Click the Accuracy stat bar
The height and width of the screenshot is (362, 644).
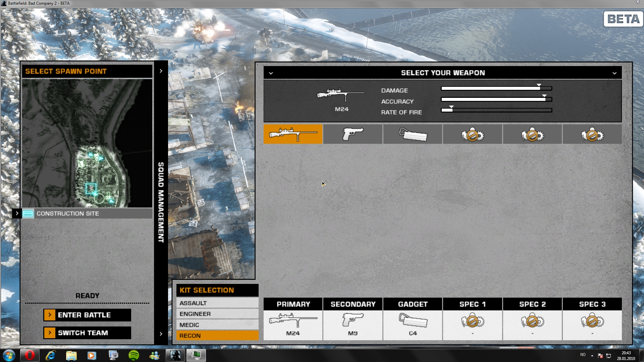pos(496,99)
